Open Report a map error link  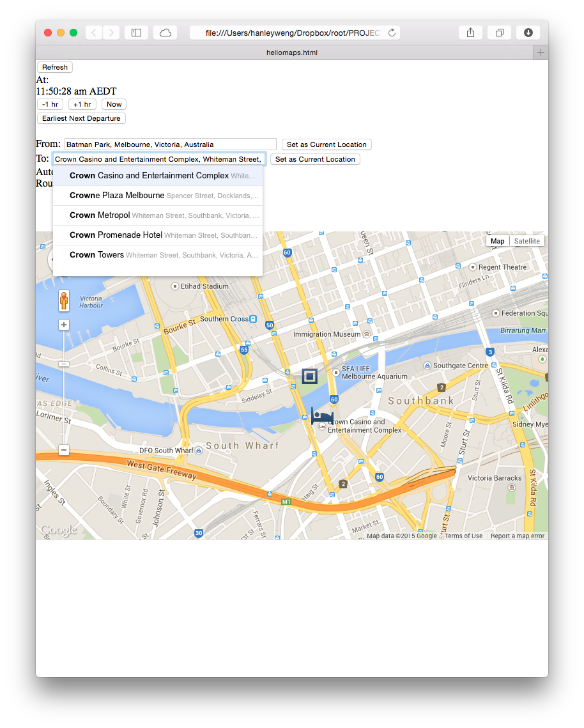(517, 536)
